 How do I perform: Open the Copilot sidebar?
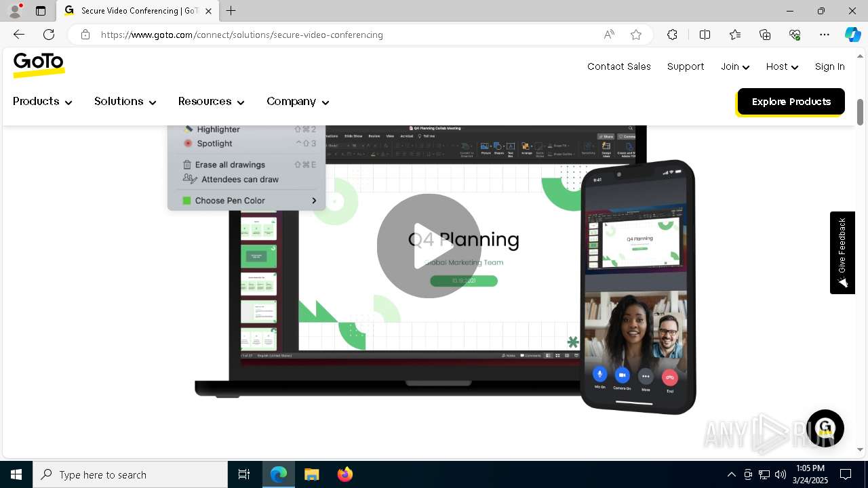tap(852, 35)
